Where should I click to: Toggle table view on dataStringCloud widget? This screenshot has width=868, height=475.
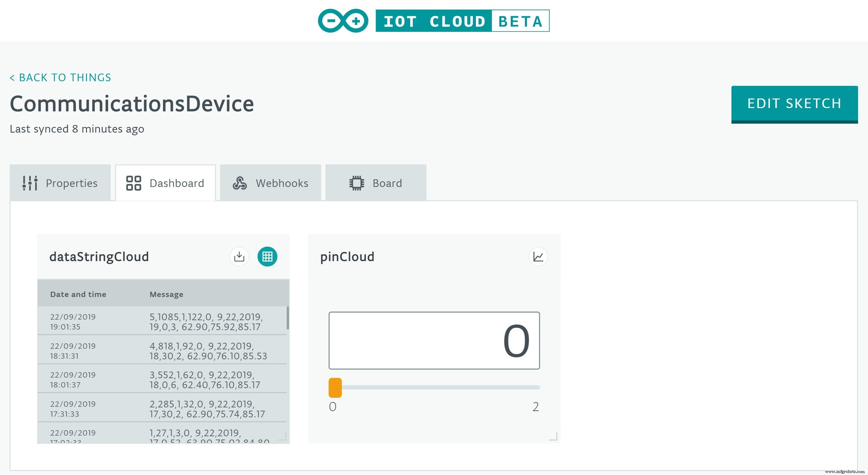coord(267,257)
